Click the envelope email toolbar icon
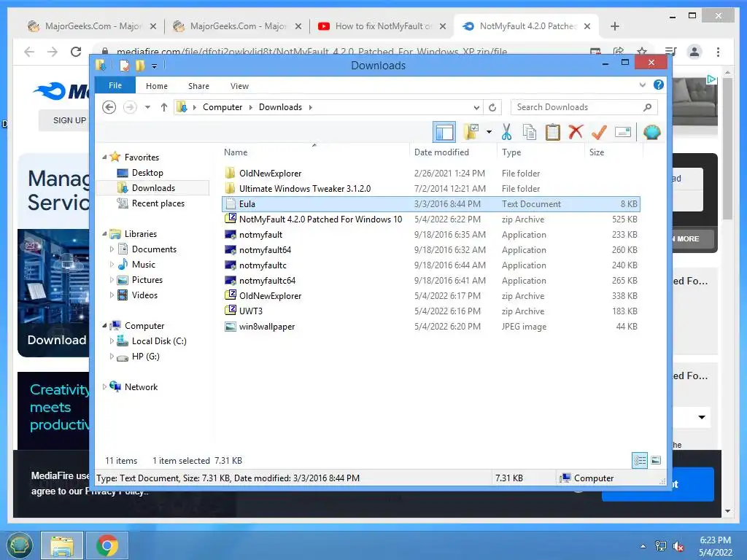747x560 pixels. (x=623, y=132)
